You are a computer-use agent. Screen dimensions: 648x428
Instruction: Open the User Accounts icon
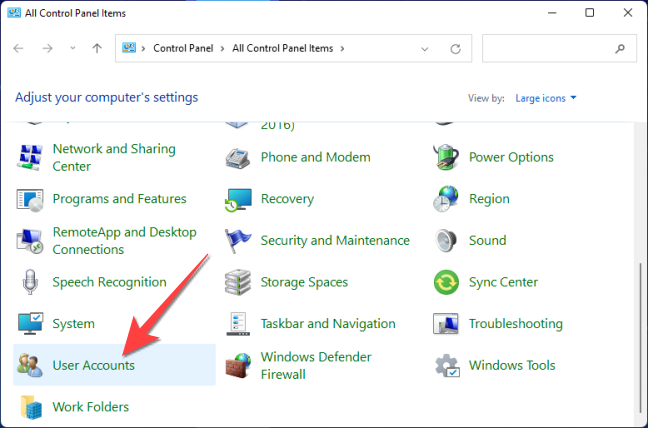[x=30, y=365]
